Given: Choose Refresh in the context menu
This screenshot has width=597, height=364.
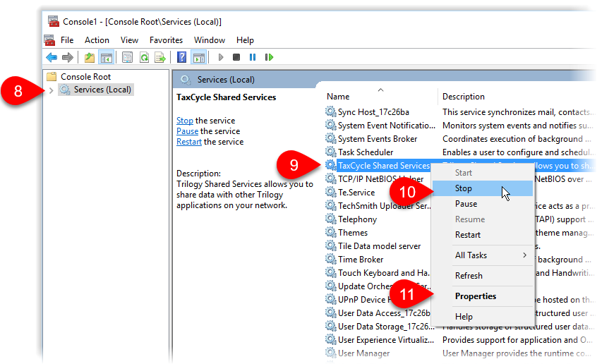Looking at the screenshot, I should click(x=483, y=275).
